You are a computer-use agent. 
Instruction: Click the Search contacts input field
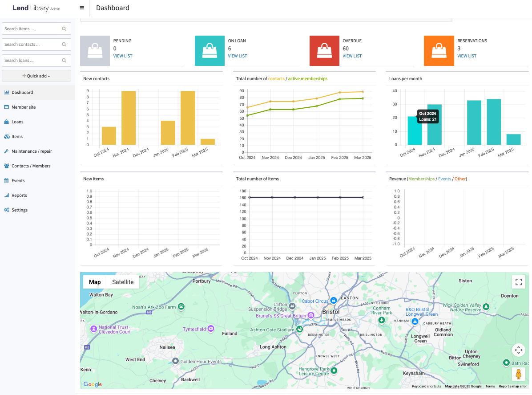31,45
